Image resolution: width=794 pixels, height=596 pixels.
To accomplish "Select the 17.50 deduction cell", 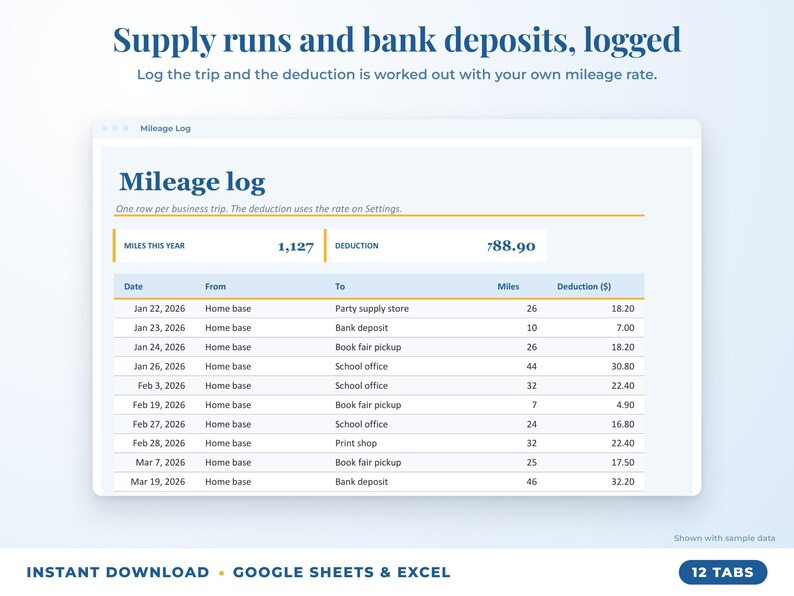I will click(x=623, y=462).
